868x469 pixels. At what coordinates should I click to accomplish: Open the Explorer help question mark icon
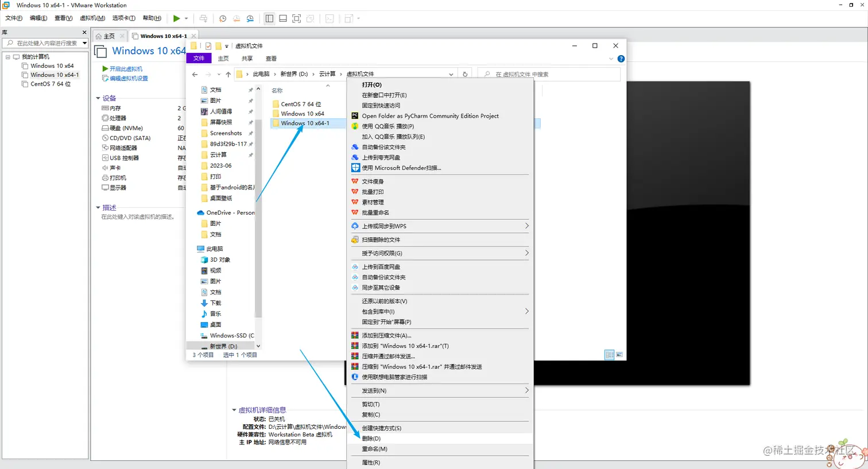coord(621,59)
